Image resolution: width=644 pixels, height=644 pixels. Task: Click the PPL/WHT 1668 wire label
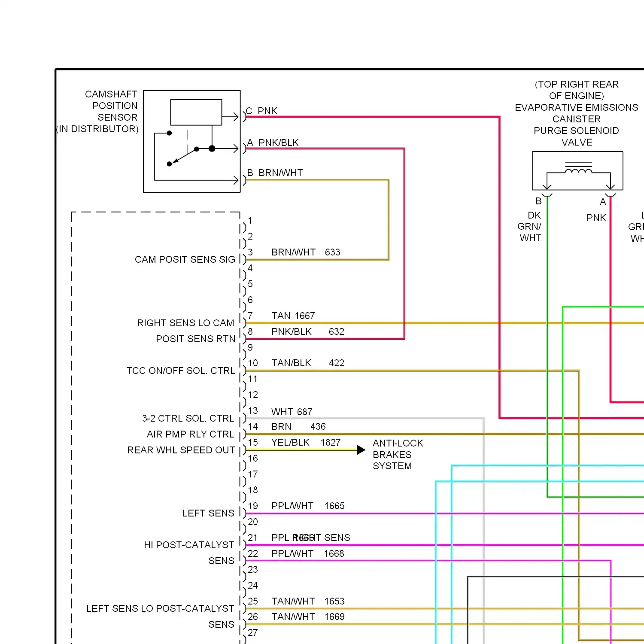point(308,553)
